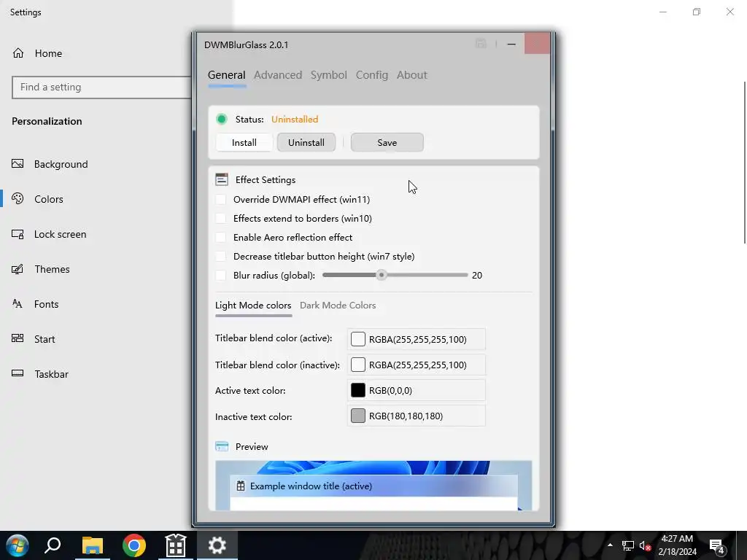The width and height of the screenshot is (747, 560).
Task: Click the Settings gear taskbar icon
Action: [217, 545]
